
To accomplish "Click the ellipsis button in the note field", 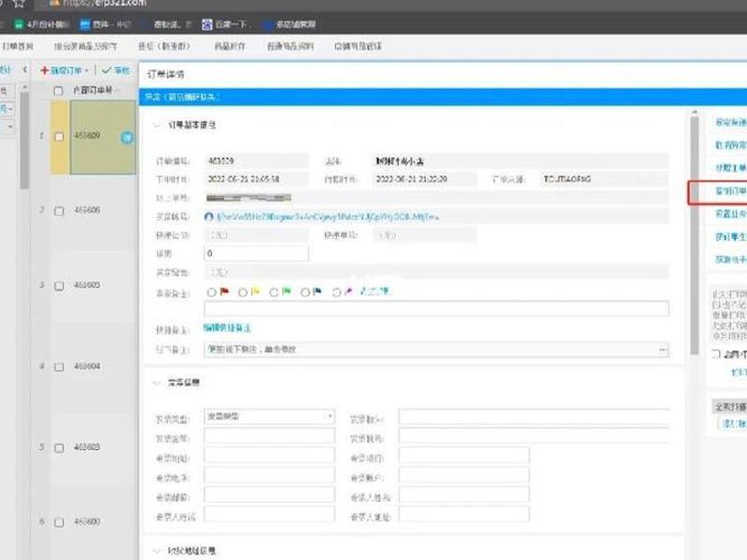I will (x=663, y=349).
